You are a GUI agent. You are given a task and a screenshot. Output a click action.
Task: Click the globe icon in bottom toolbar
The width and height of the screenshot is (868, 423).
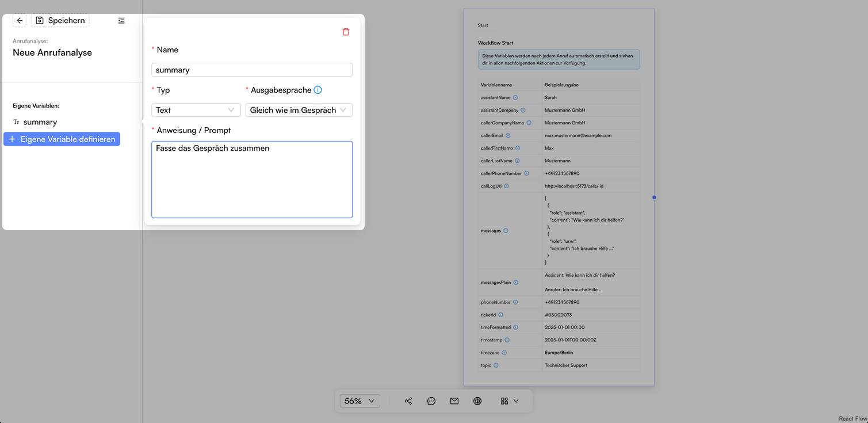point(477,401)
